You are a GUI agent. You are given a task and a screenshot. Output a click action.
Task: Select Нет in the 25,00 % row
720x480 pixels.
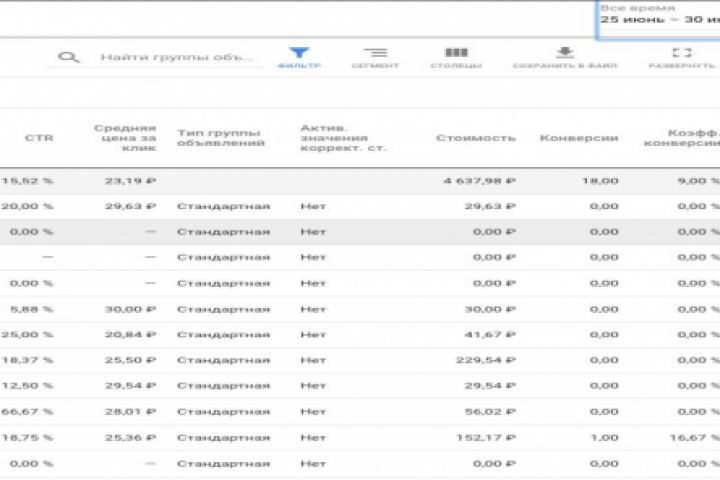tap(313, 334)
